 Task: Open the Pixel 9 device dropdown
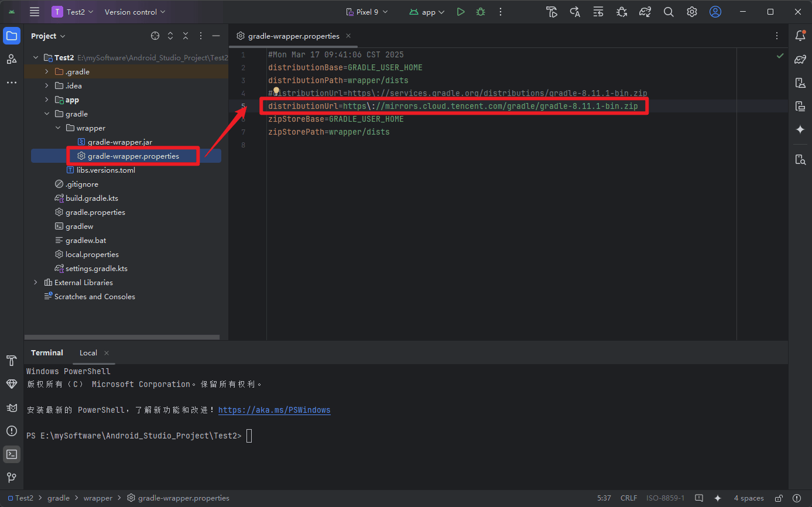point(367,12)
